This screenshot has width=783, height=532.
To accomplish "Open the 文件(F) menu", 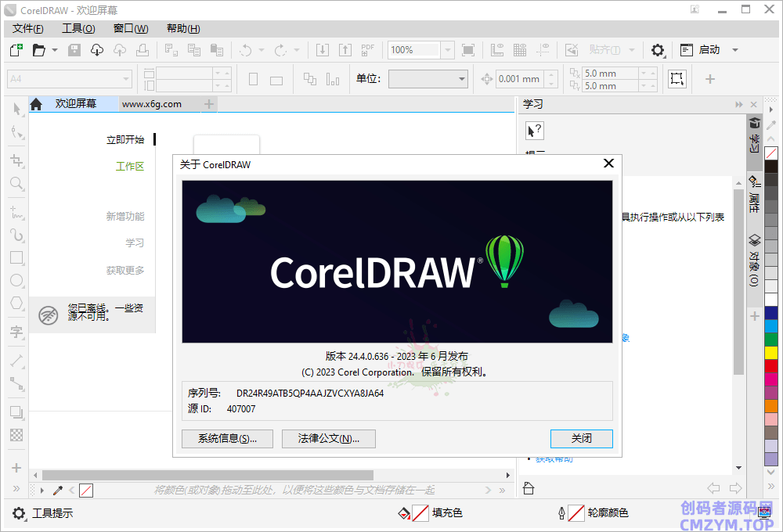I will tap(27, 29).
